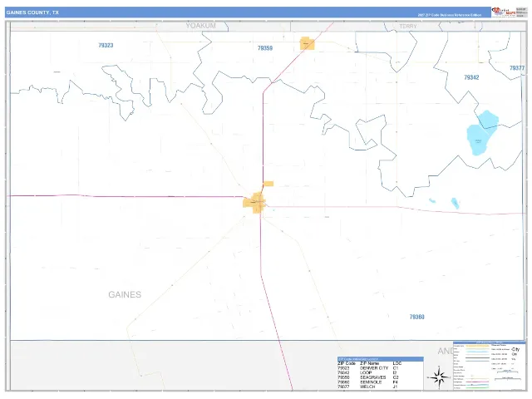This screenshot has width=532, height=399.
Task: Click the TERRY county name label
Action: point(408,26)
